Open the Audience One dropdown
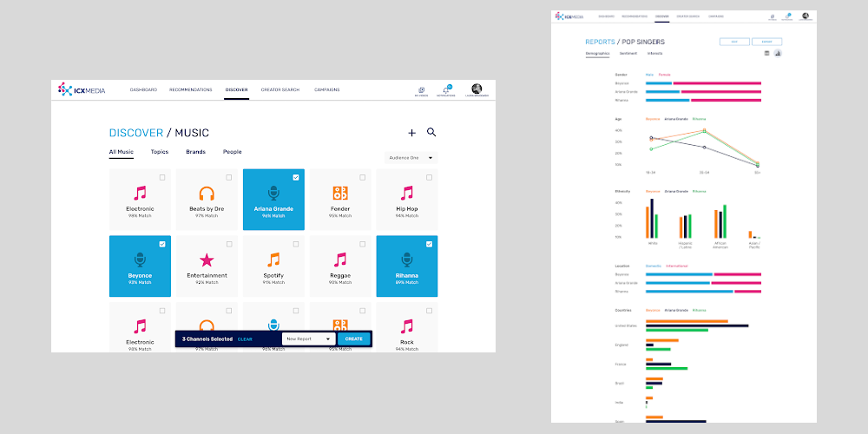Viewport: 868px width, 434px height. point(411,158)
